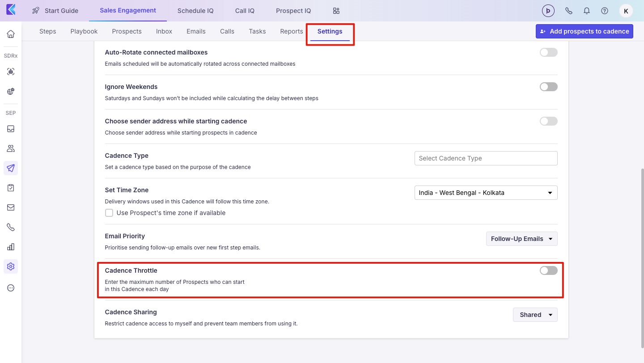
Task: Open the phone dialer icon in header
Action: click(x=569, y=11)
